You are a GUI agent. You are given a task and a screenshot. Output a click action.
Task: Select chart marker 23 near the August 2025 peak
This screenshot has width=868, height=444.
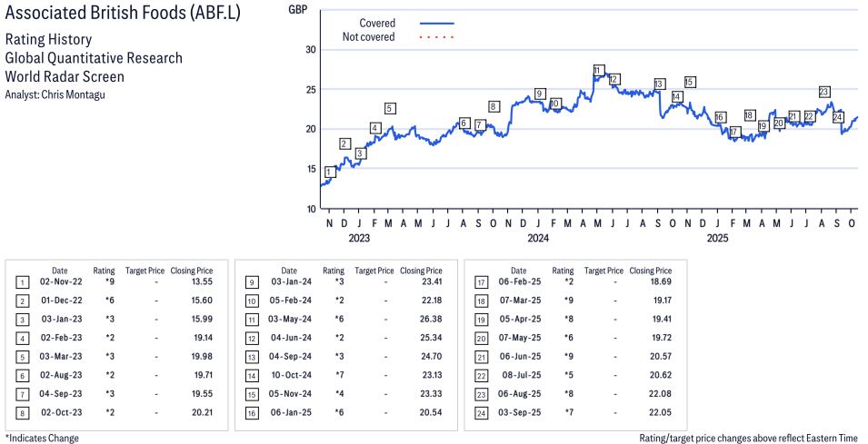tap(823, 92)
